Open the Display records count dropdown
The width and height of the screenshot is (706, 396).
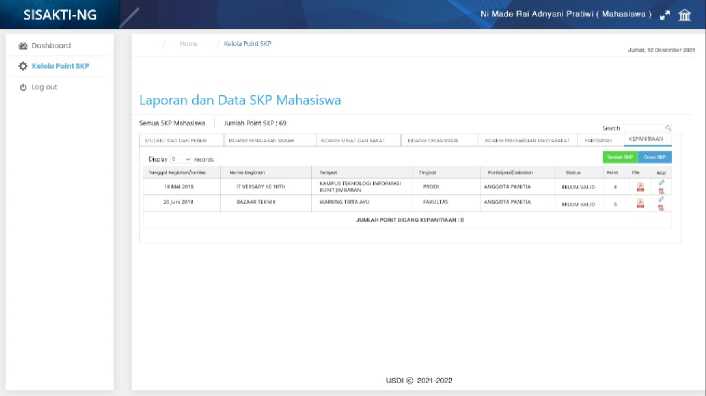click(x=181, y=159)
